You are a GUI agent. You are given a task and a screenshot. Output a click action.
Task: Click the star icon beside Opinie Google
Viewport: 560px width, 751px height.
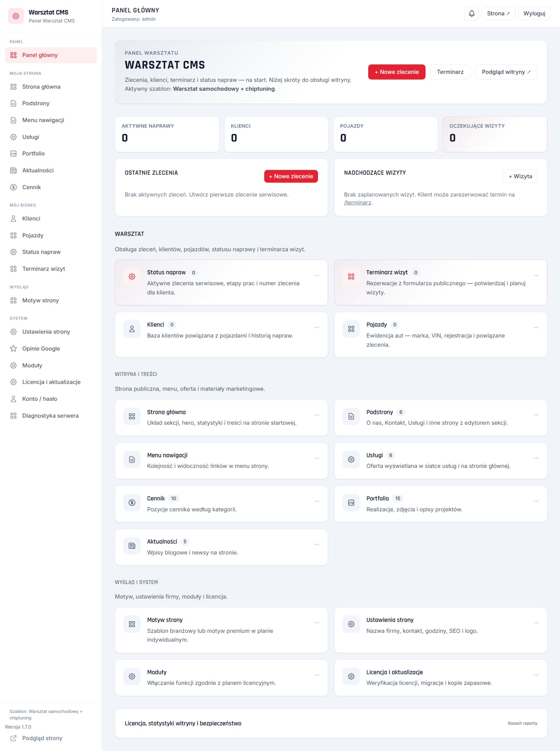14,348
